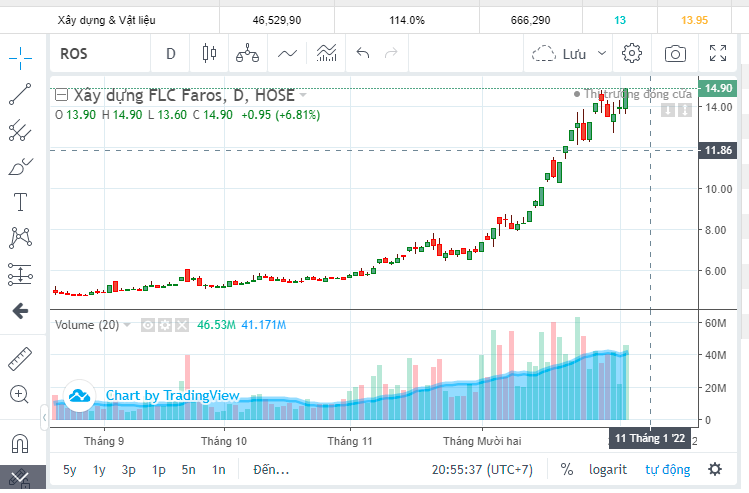
Task: Set the 1p time range
Action: (x=159, y=470)
